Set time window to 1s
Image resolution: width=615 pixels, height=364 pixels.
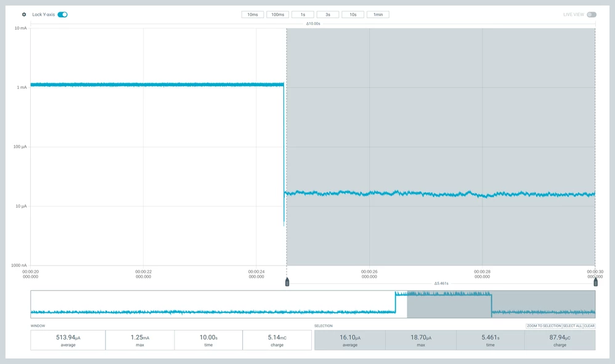click(x=303, y=15)
